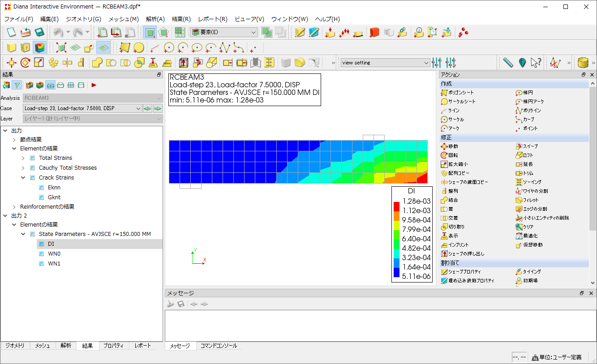Click the next case green arrow button
The image size is (597, 364).
158,108
